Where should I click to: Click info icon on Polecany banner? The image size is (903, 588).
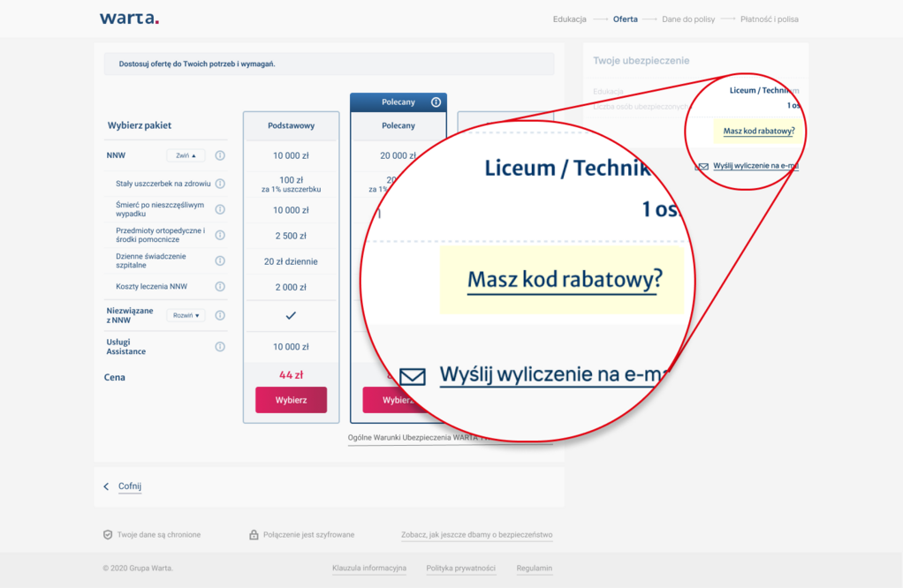[436, 102]
